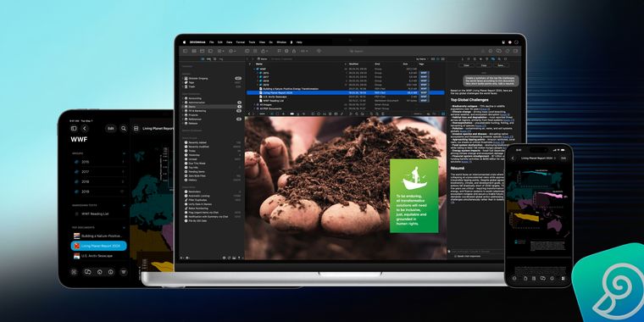This screenshot has width=644, height=322.
Task: Open the Today smart group in the sidebar
Action: [212, 151]
